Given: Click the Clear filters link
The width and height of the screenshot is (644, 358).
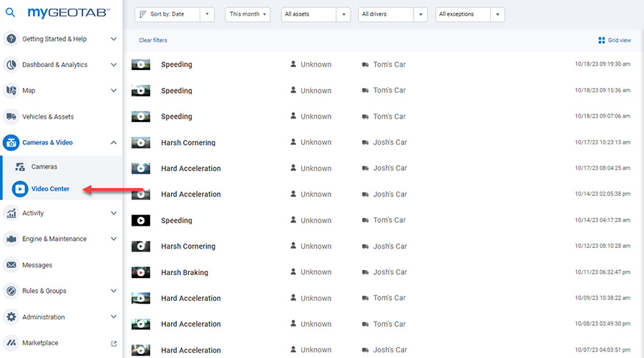Looking at the screenshot, I should 153,40.
